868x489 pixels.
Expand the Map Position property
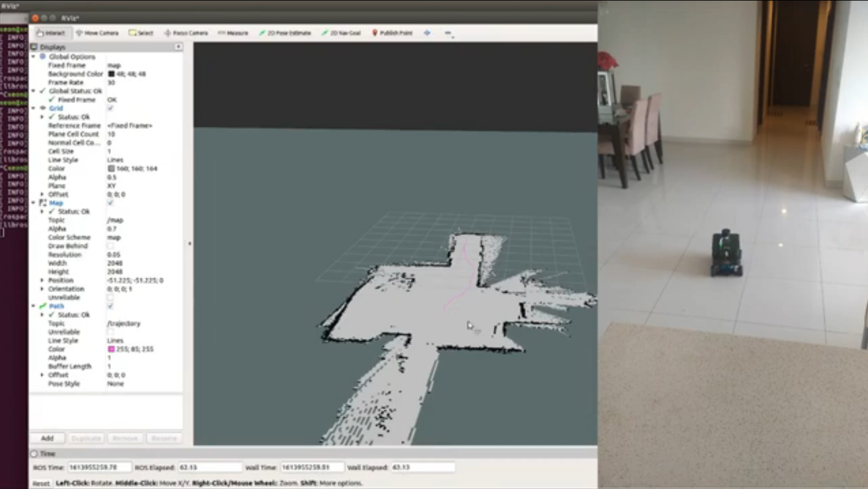point(42,280)
